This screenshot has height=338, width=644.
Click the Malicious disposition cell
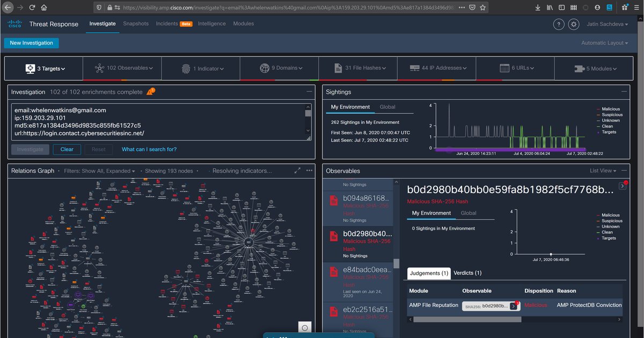(536, 305)
